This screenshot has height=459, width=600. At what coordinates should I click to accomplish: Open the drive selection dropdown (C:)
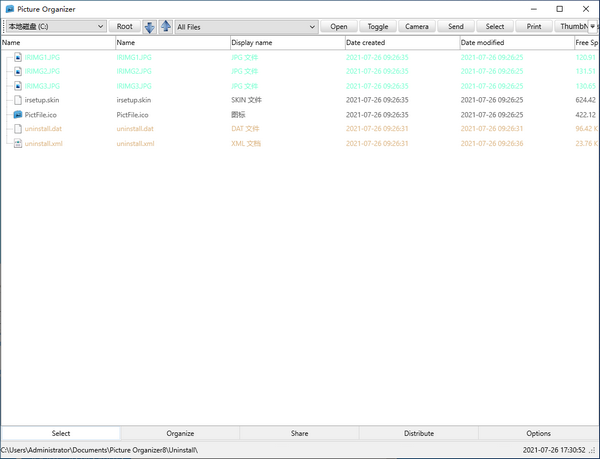[100, 27]
